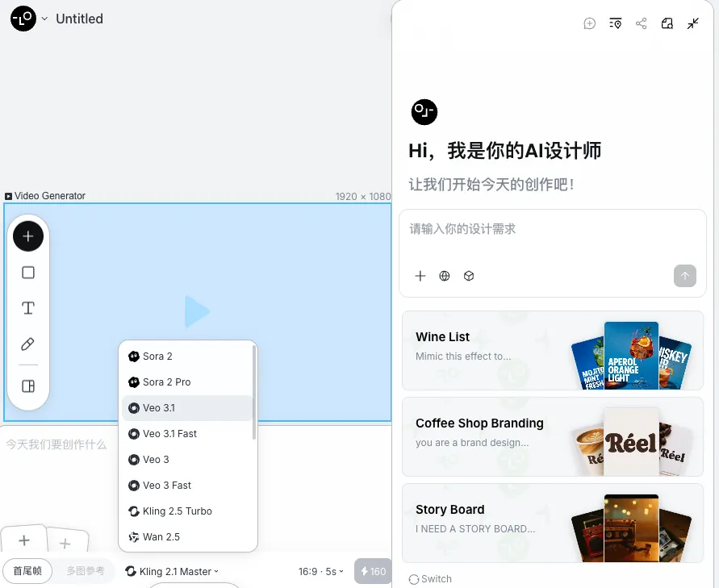Viewport: 719px width, 588px height.
Task: Select the rectangle shape tool
Action: (28, 273)
